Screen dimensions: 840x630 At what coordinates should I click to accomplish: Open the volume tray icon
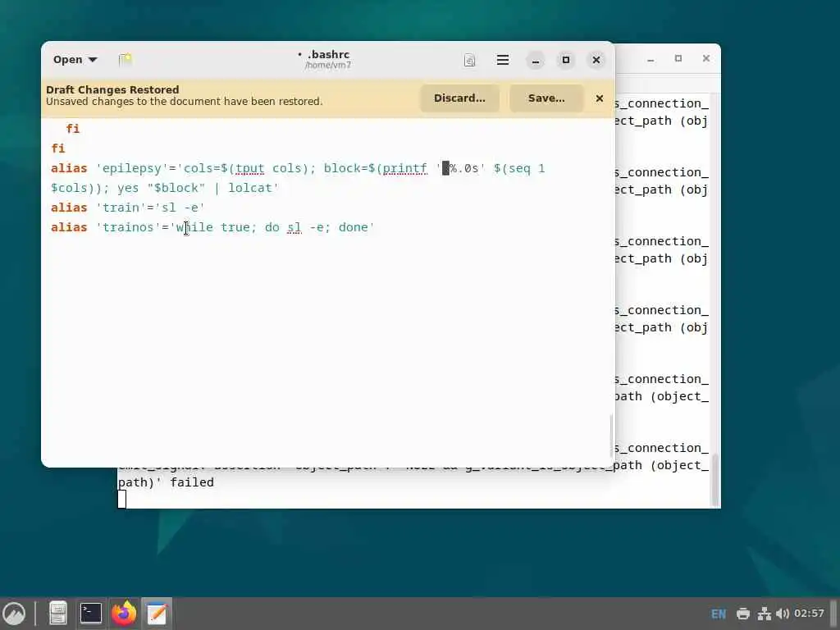(x=782, y=614)
